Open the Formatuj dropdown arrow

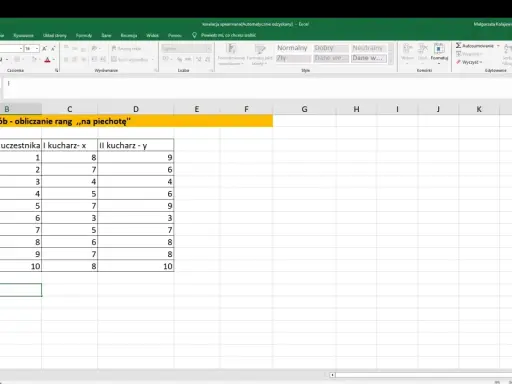pyautogui.click(x=439, y=63)
